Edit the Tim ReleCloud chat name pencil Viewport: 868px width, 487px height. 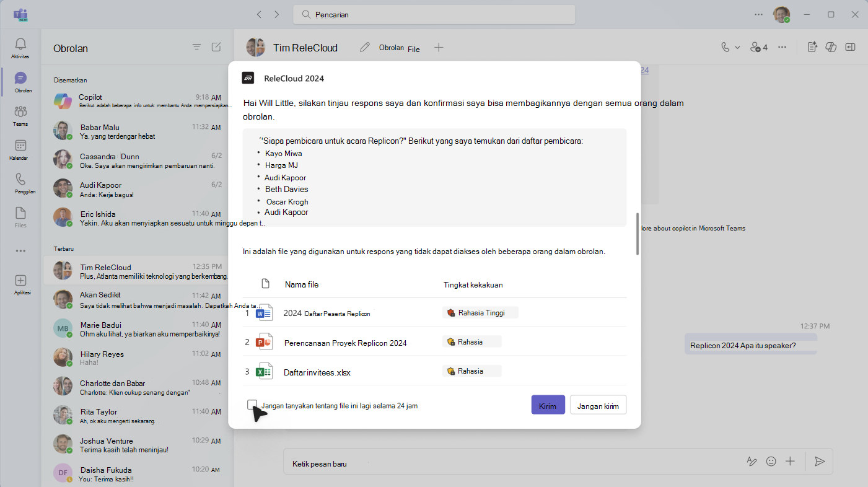click(x=364, y=47)
